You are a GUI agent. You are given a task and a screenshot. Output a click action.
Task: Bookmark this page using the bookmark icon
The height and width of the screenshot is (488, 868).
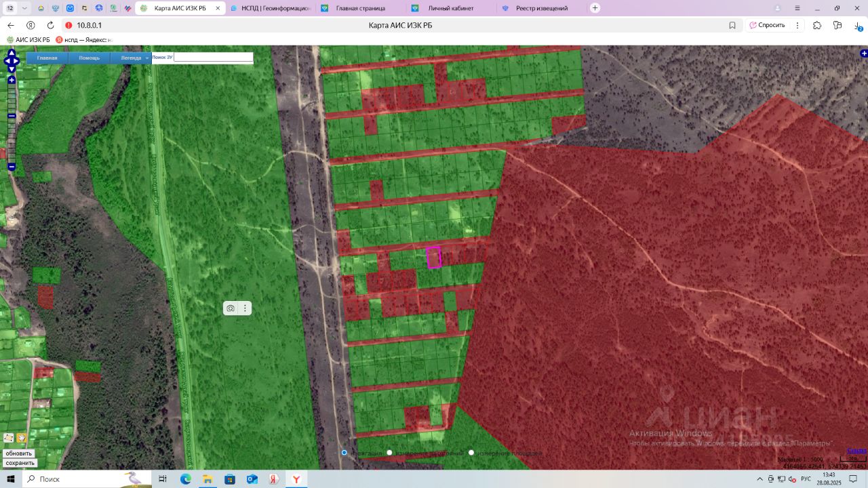coord(732,25)
